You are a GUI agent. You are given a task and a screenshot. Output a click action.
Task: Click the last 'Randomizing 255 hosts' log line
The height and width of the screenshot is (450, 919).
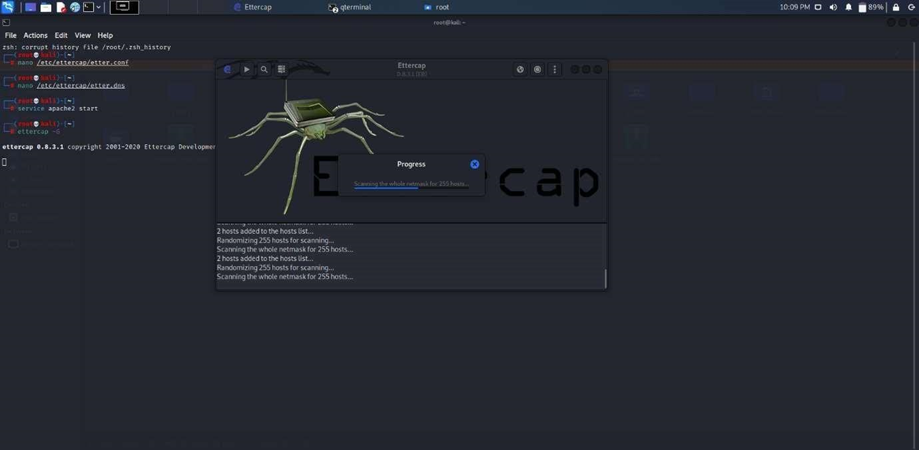275,268
